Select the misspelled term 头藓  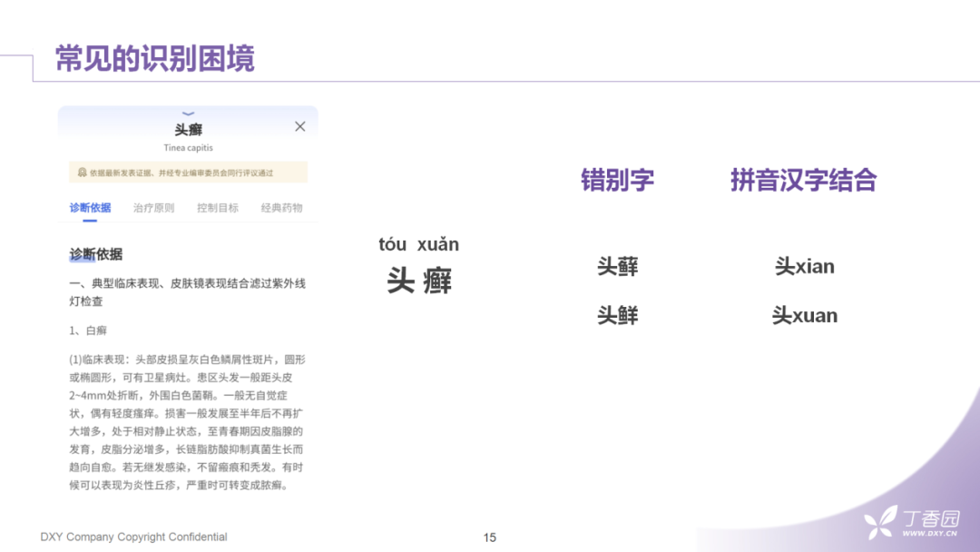point(617,266)
